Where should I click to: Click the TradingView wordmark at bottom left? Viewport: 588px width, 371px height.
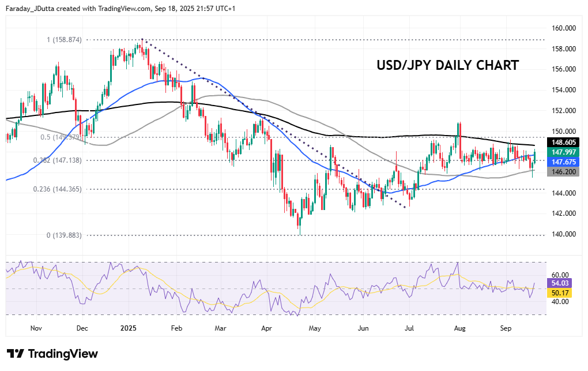[x=62, y=354]
